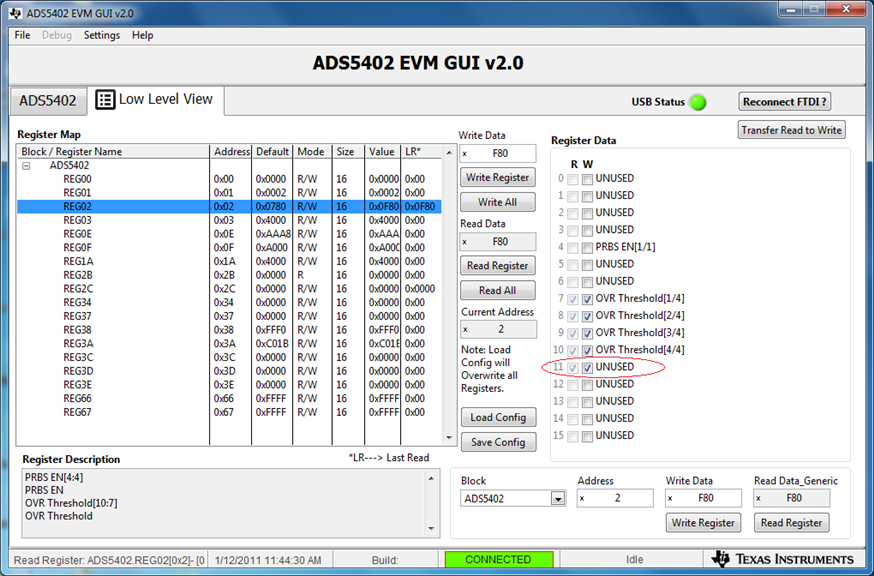The image size is (874, 576).
Task: Click the Register Map scroll down arrow
Action: pos(449,438)
